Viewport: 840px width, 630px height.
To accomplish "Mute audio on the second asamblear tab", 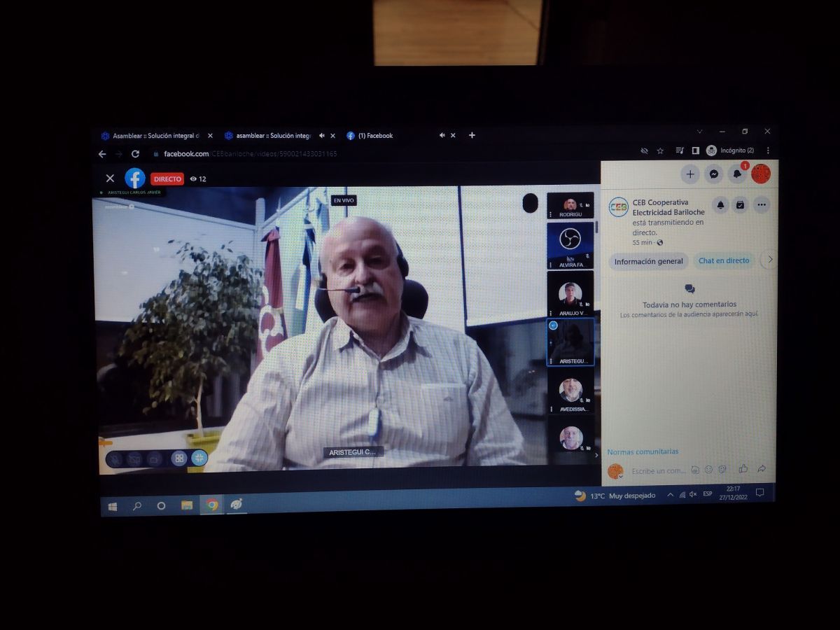I will click(322, 136).
